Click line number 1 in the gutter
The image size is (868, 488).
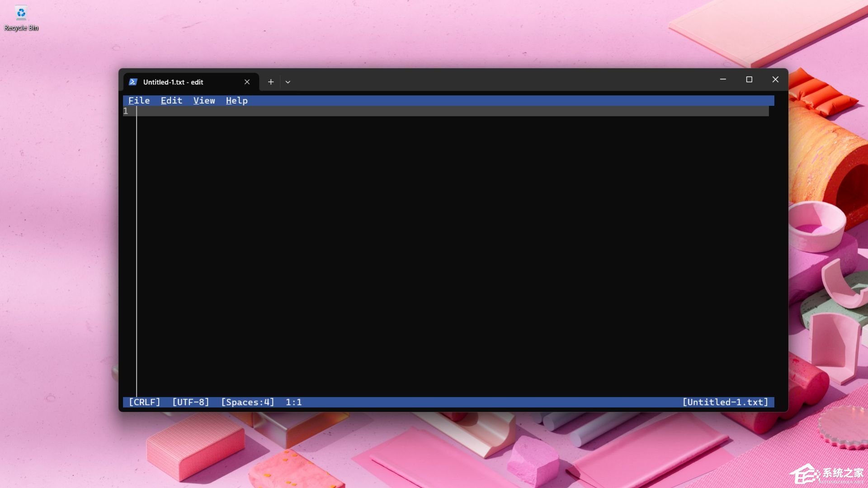(x=125, y=111)
